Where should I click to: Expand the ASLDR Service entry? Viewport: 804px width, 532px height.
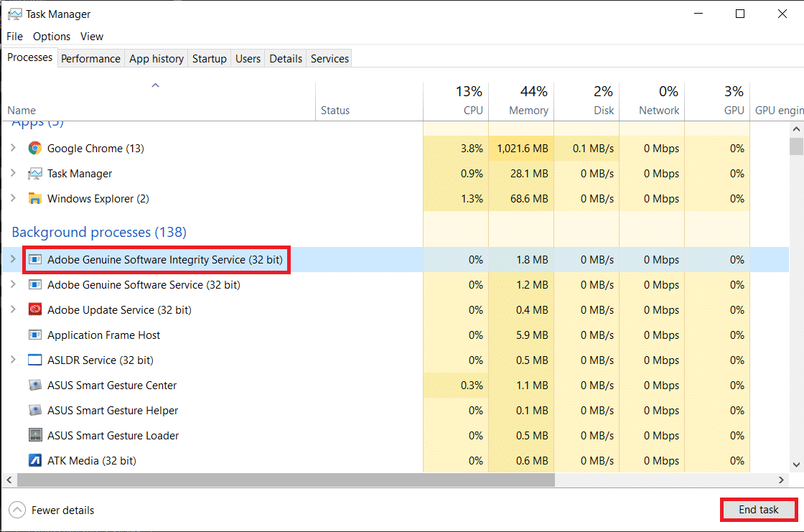pos(12,360)
